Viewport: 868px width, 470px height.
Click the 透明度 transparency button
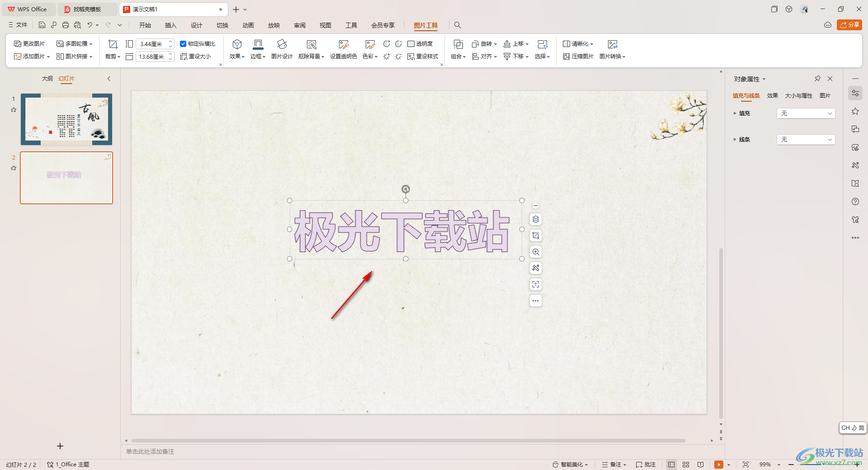click(420, 44)
